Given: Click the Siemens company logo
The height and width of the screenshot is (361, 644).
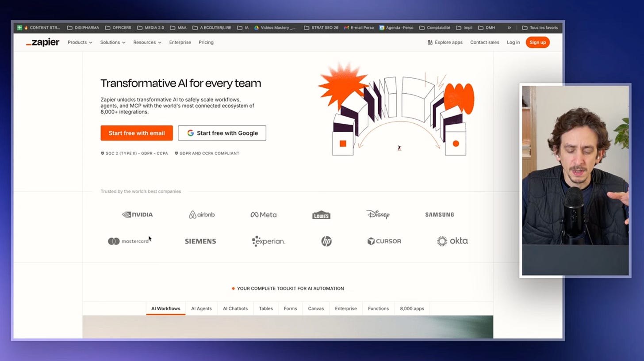Looking at the screenshot, I should point(200,241).
